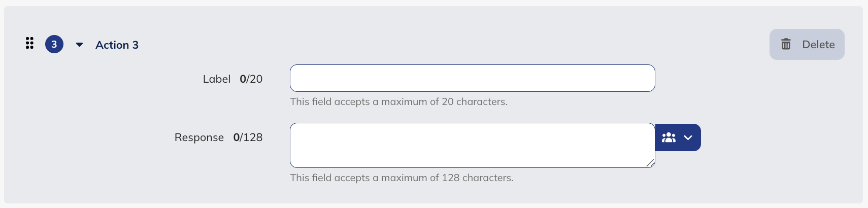Click the numbered circle badge 3
Screen dimensions: 868x208
[54, 45]
